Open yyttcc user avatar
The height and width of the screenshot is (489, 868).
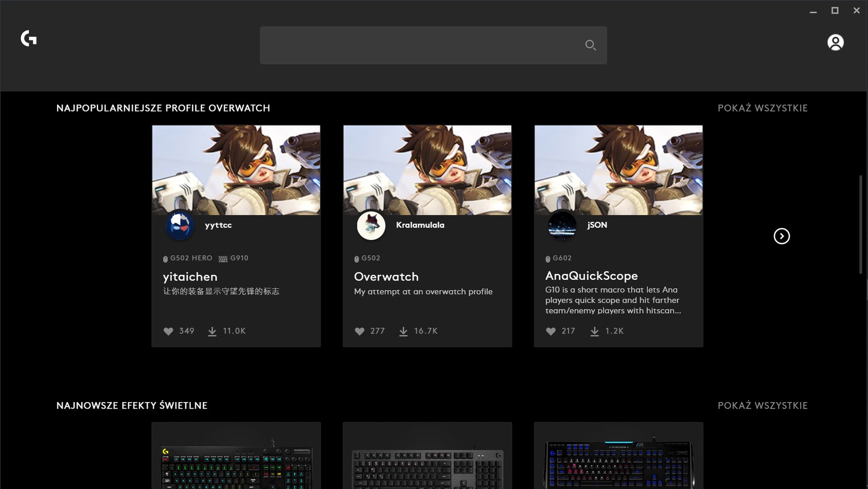coord(180,225)
